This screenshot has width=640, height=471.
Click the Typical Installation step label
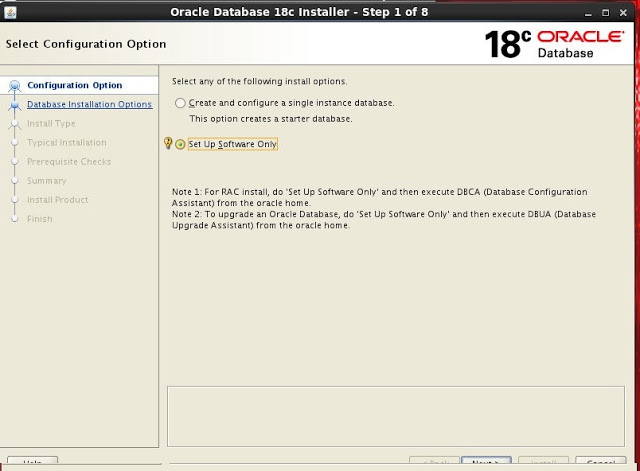tap(67, 143)
